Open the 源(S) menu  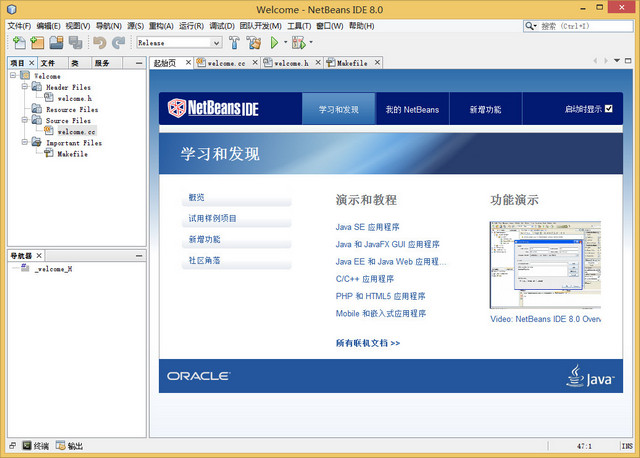tap(135, 26)
